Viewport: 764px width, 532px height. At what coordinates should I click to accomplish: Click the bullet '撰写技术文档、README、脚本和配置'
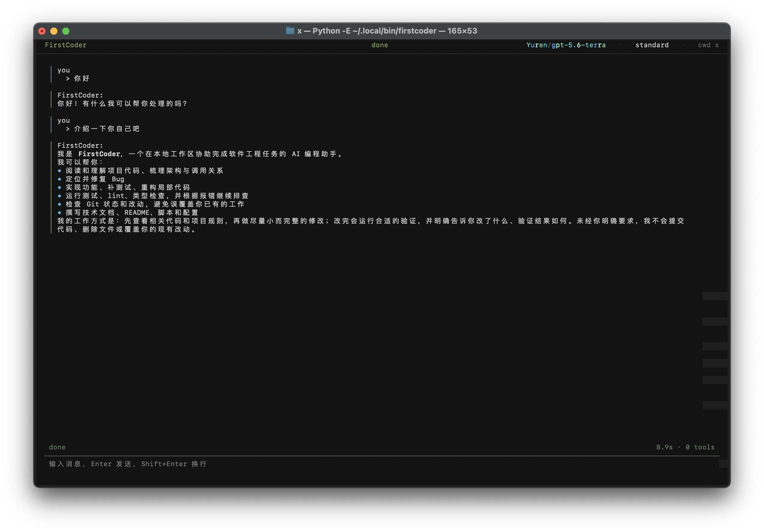point(132,212)
